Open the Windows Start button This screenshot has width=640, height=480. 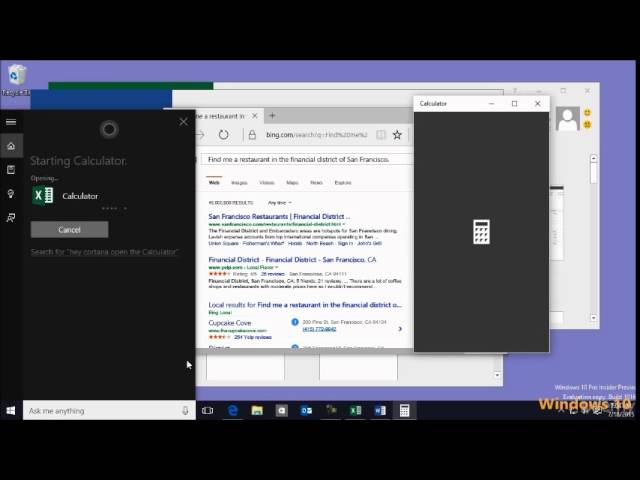point(11,411)
